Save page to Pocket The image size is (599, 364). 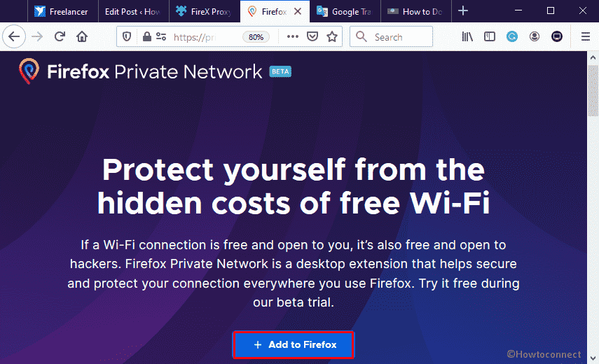point(312,36)
